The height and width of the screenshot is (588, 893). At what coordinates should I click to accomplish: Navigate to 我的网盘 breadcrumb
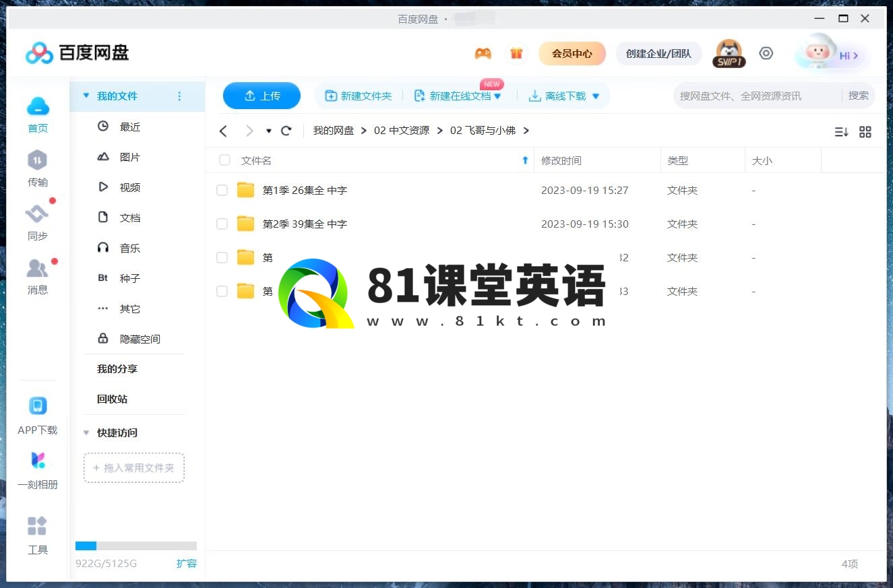(x=334, y=131)
